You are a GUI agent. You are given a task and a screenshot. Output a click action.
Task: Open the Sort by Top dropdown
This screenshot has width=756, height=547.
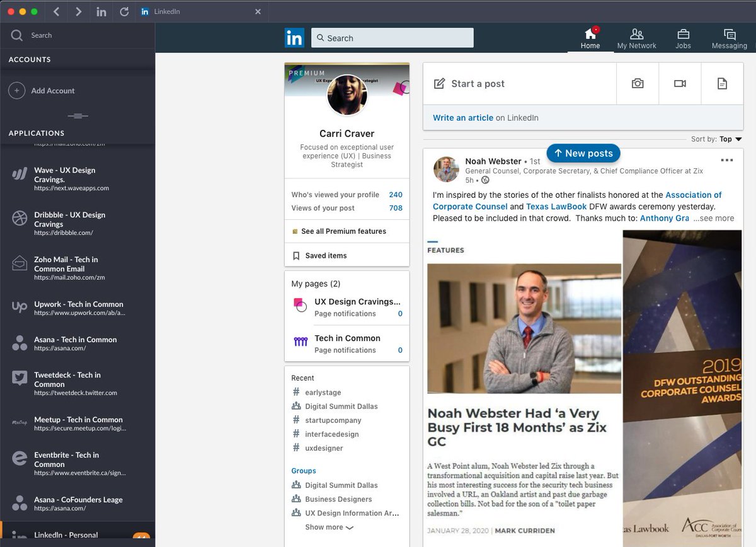tap(730, 139)
